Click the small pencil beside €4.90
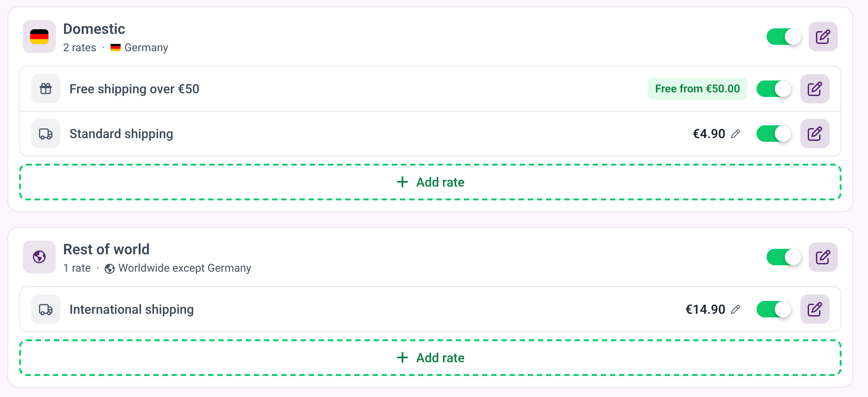The width and height of the screenshot is (868, 397). click(x=736, y=134)
